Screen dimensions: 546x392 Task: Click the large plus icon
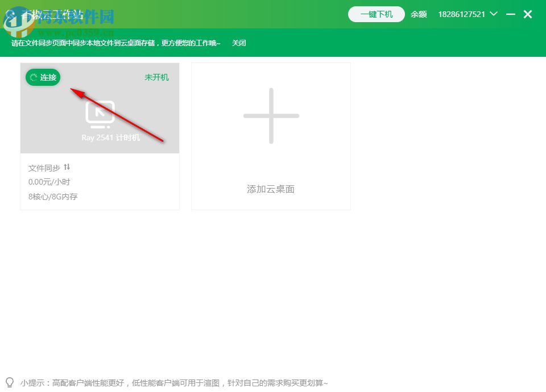pos(271,116)
